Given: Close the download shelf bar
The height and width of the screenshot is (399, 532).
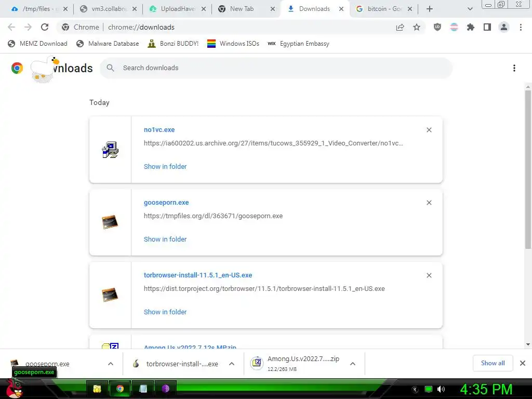Looking at the screenshot, I should (523, 363).
